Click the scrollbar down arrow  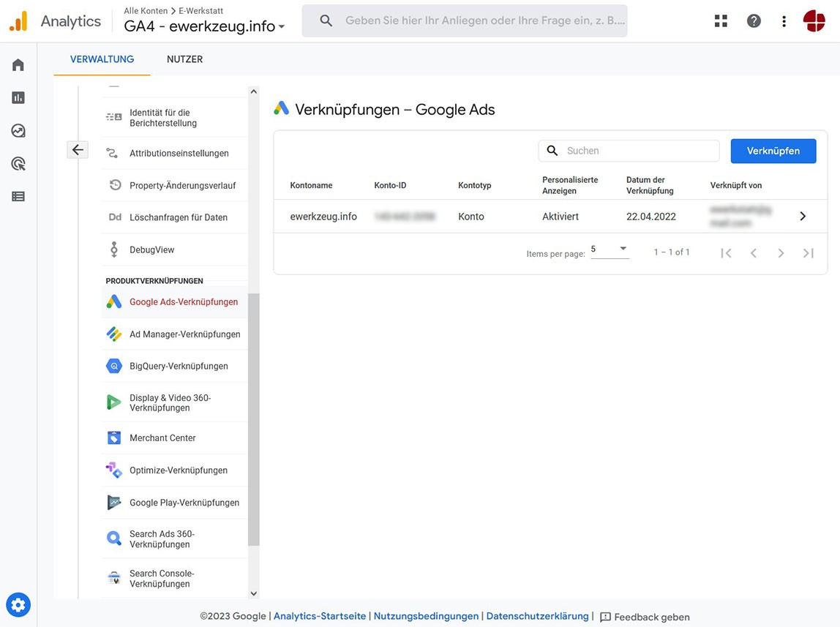pos(254,593)
